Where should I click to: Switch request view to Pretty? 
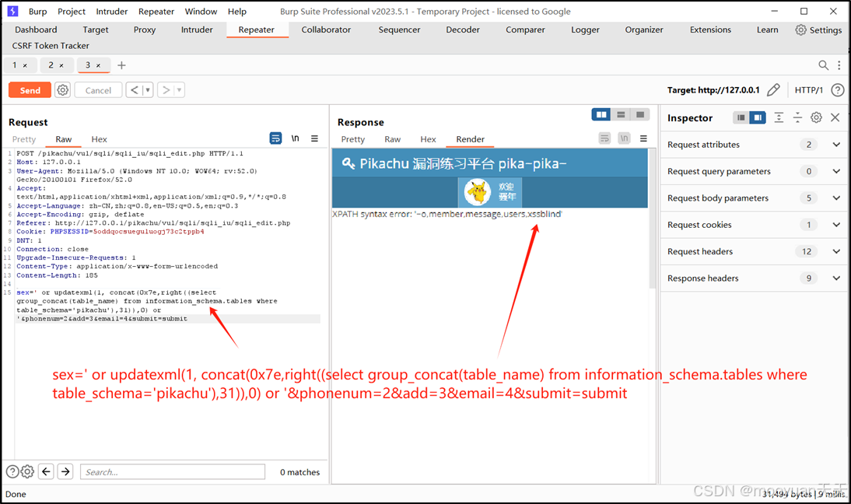coord(24,139)
